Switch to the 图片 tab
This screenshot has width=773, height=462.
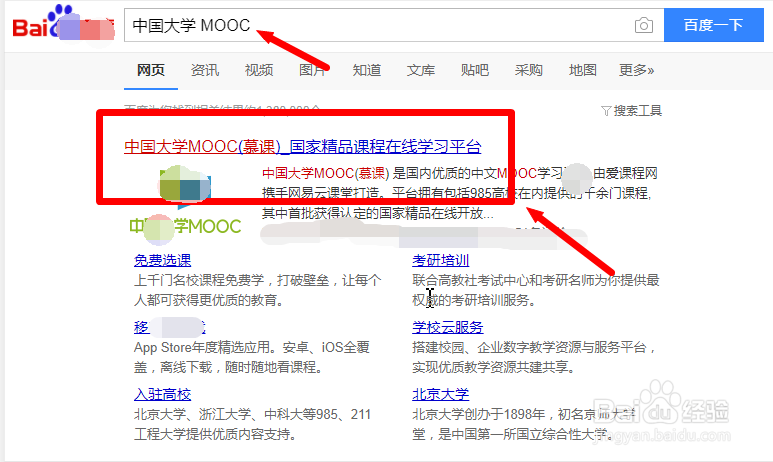[x=313, y=70]
